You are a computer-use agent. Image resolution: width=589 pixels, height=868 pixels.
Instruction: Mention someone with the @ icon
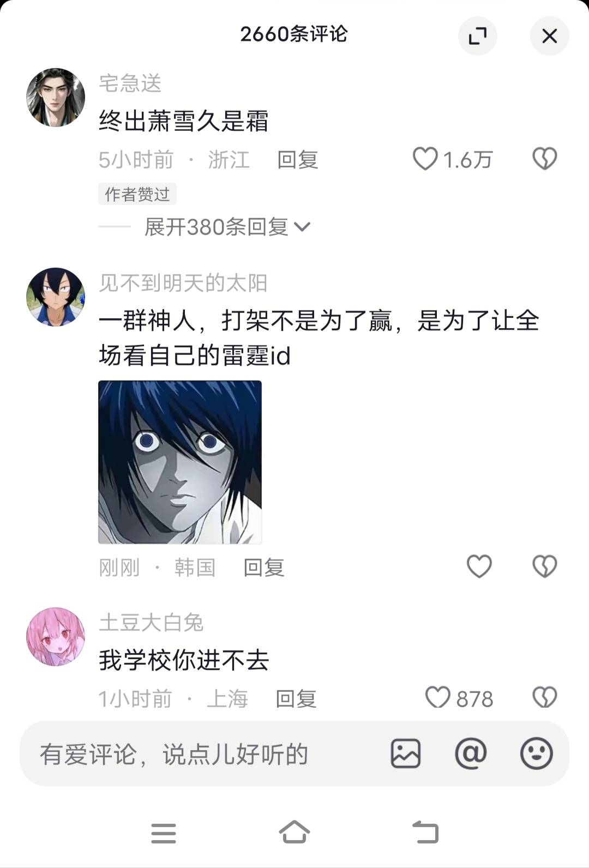(x=471, y=754)
